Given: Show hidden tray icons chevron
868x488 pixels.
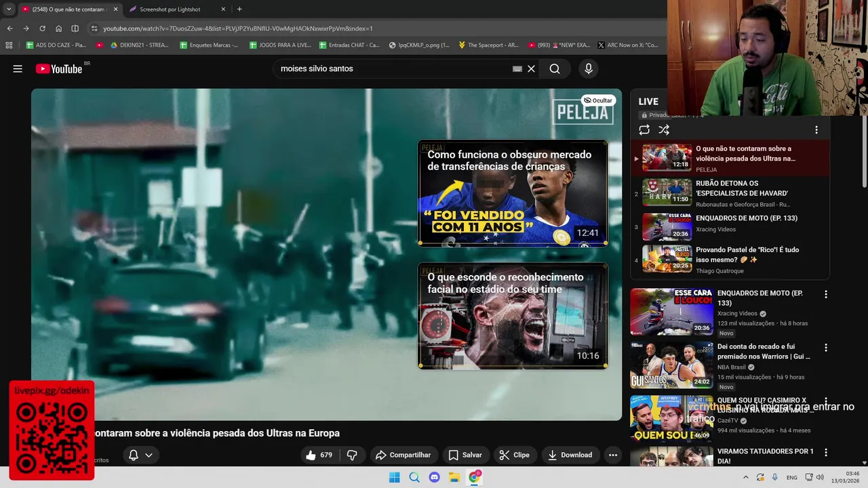Looking at the screenshot, I should tap(745, 477).
